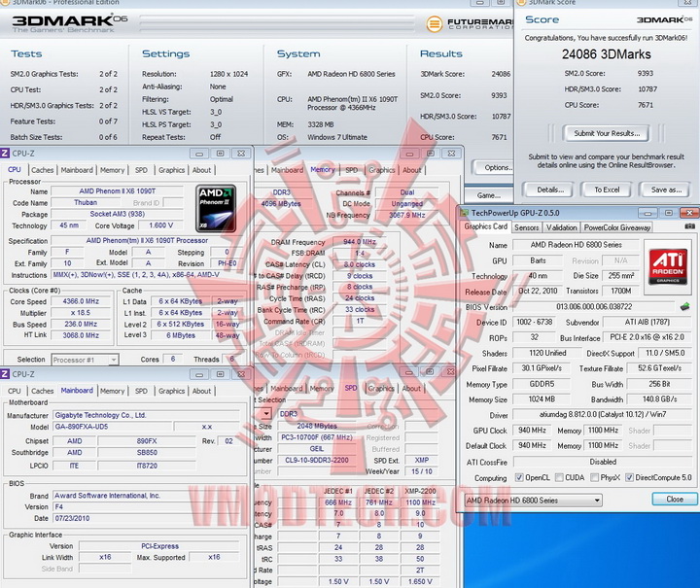Click the part number CL9-10-9DDR3-2200
Image resolution: width=700 pixels, height=588 pixels.
click(x=317, y=460)
